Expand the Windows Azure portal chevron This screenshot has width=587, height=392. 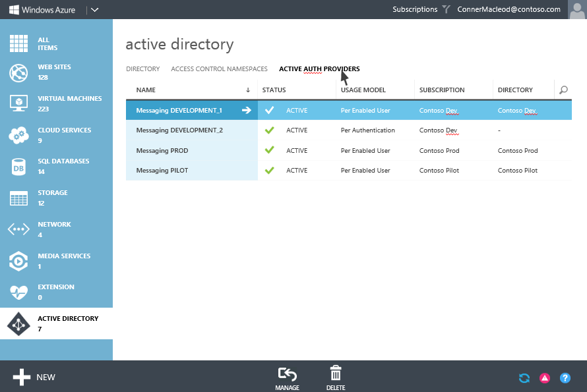[x=93, y=9]
